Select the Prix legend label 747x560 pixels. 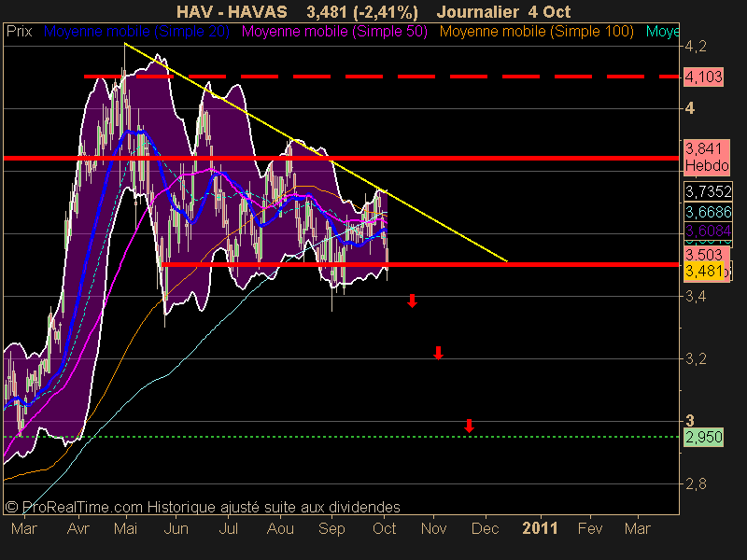[19, 32]
